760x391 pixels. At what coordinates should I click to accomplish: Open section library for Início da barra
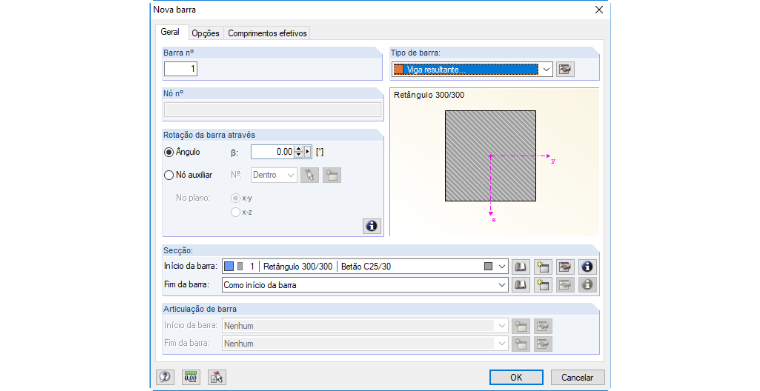(x=521, y=266)
